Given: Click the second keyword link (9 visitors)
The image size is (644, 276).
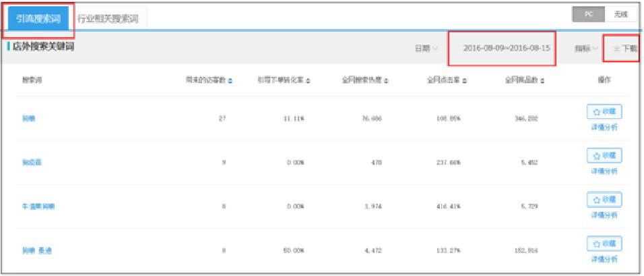Looking at the screenshot, I should tap(32, 163).
